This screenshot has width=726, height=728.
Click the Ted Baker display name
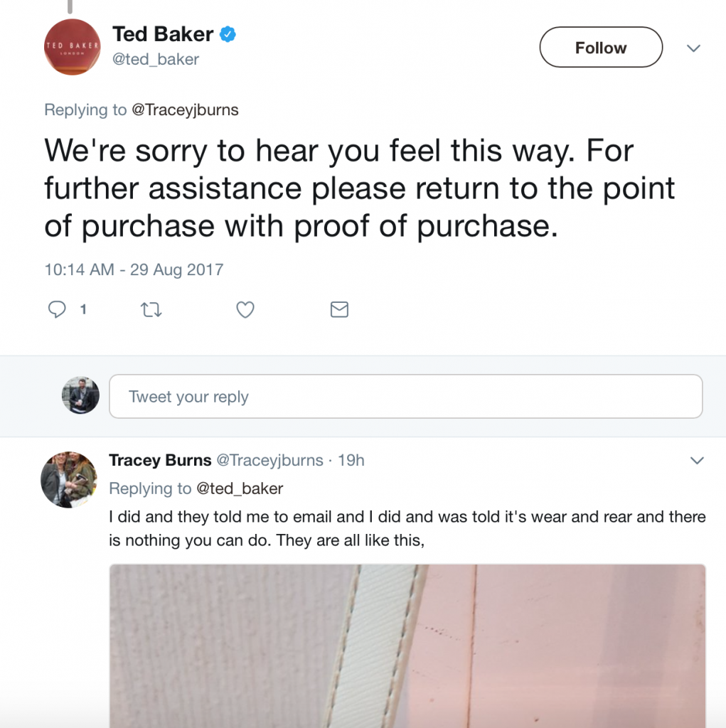click(x=163, y=34)
